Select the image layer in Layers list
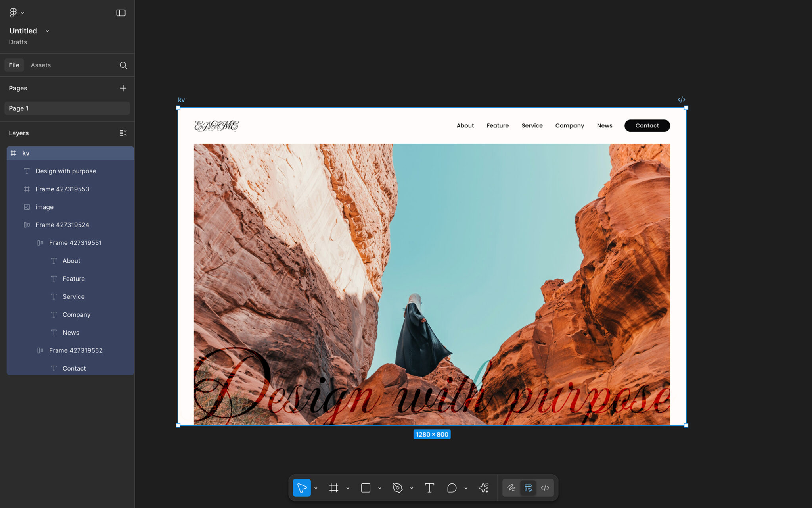Screen dimensions: 812x508 coord(44,207)
